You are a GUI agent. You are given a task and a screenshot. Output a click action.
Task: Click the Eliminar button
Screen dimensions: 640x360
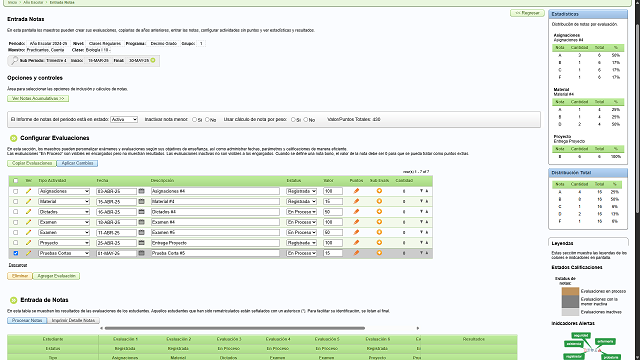pos(20,276)
